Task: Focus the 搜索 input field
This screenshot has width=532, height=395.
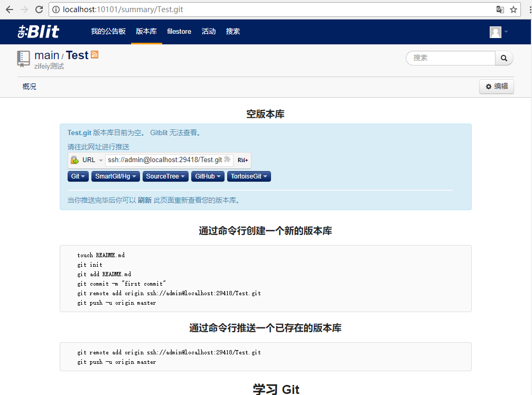Action: [x=451, y=58]
